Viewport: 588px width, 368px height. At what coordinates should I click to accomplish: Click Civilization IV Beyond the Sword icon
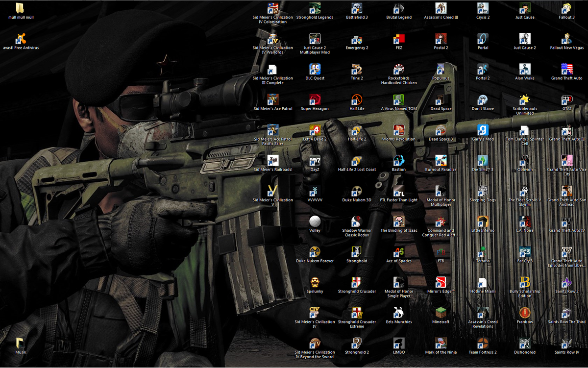pyautogui.click(x=315, y=343)
